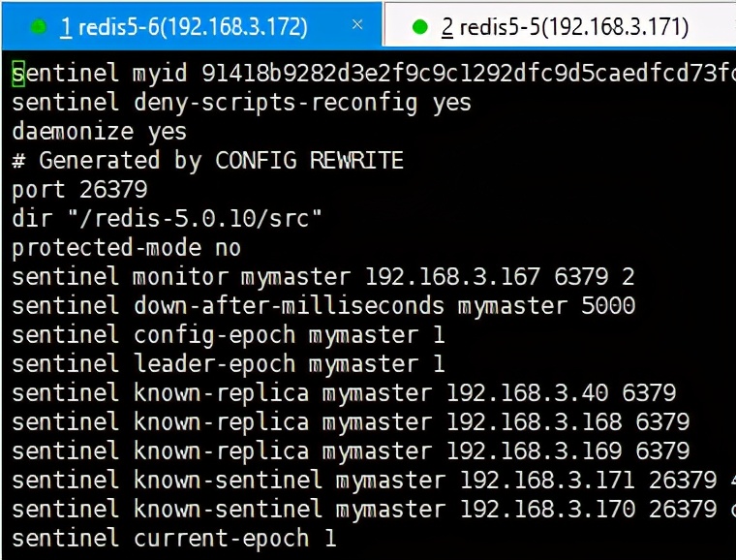Click known-replica line with 192.168.3.168
The image size is (736, 560).
click(x=351, y=422)
